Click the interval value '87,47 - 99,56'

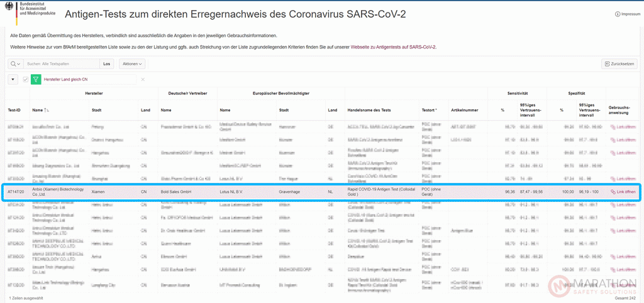[531, 192]
